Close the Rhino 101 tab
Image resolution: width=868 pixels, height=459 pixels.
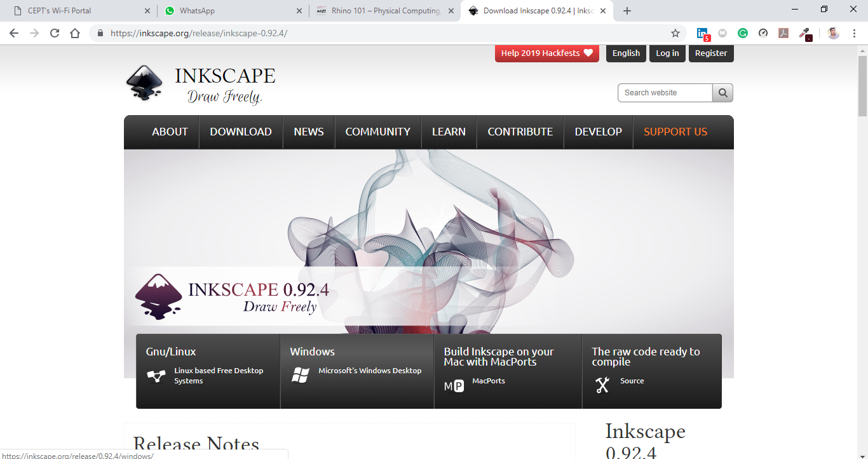click(451, 11)
